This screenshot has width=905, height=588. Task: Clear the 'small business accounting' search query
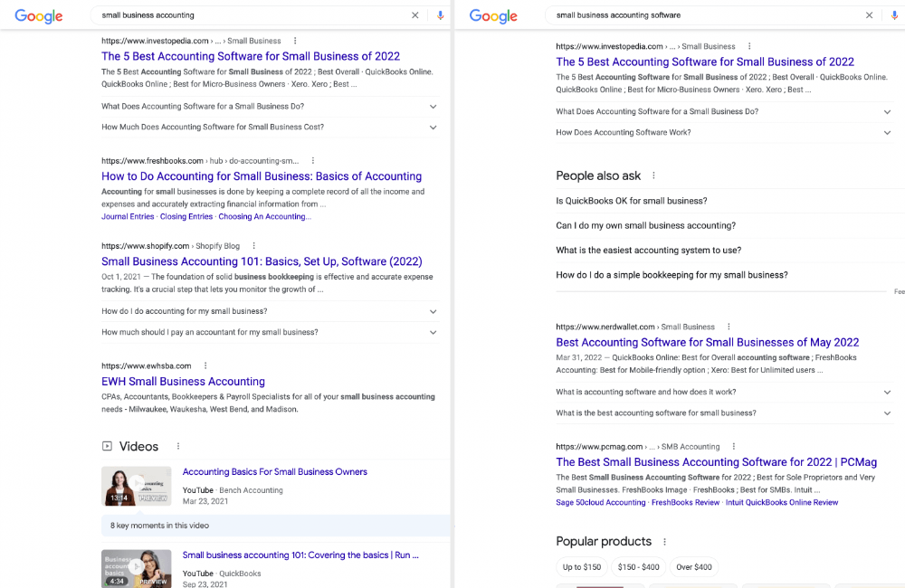[415, 15]
